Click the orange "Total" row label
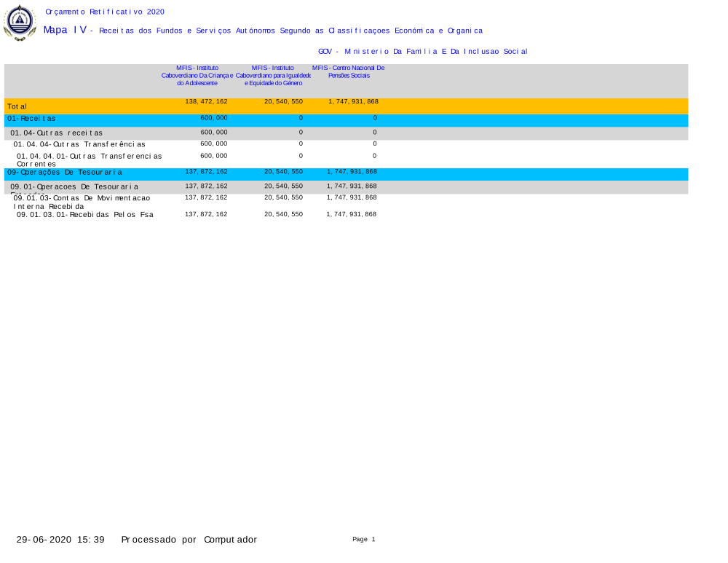The height and width of the screenshot is (563, 728). click(17, 107)
